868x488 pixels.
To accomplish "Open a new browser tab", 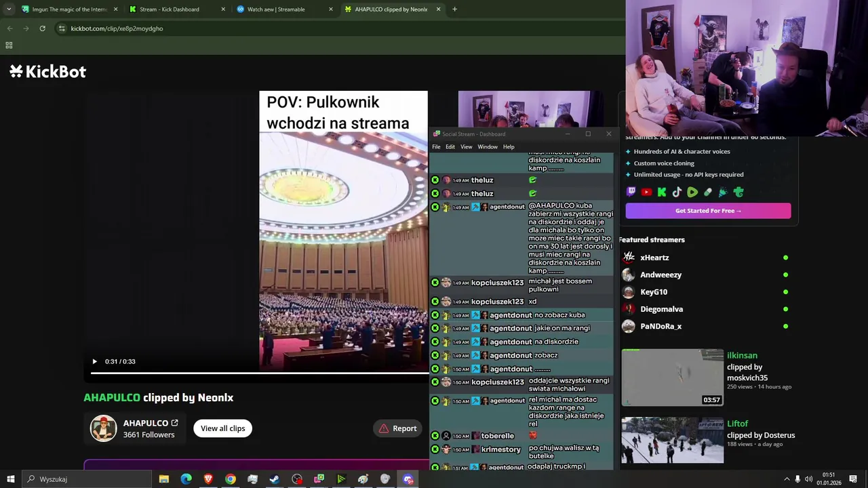I will click(454, 9).
